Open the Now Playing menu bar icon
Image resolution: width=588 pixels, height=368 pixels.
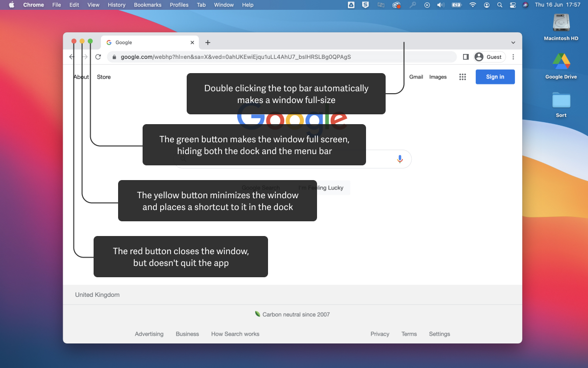coord(427,5)
